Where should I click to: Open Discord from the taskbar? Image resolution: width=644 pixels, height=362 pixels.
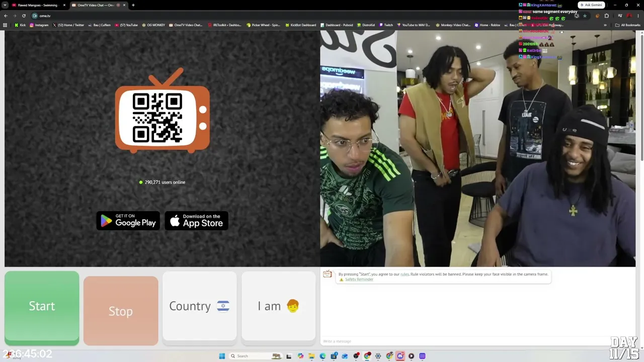click(400, 356)
